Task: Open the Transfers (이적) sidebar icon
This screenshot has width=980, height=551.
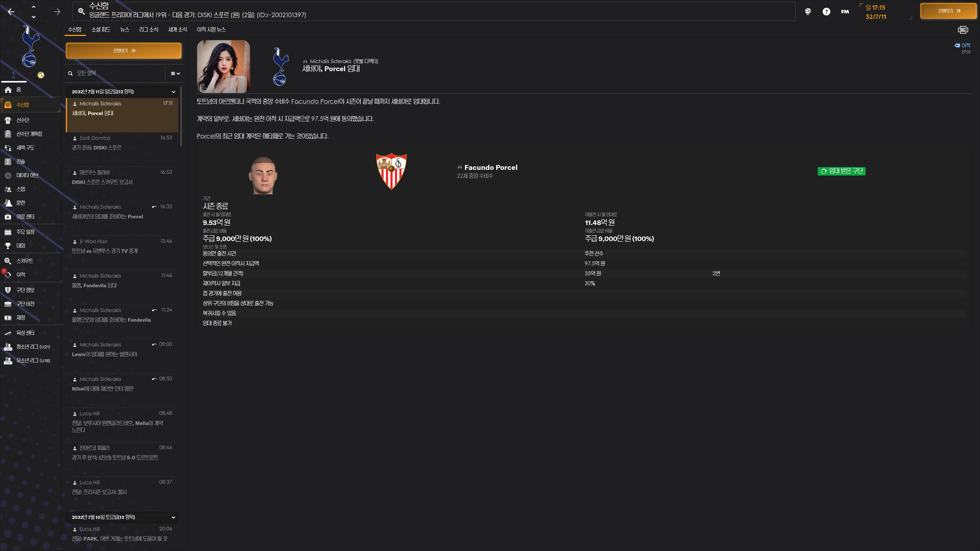Action: pos(8,274)
